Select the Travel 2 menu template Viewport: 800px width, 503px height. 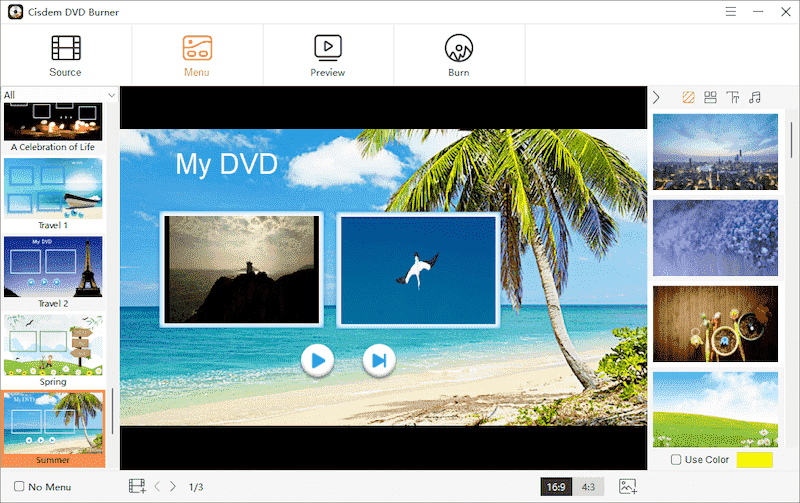pos(53,265)
